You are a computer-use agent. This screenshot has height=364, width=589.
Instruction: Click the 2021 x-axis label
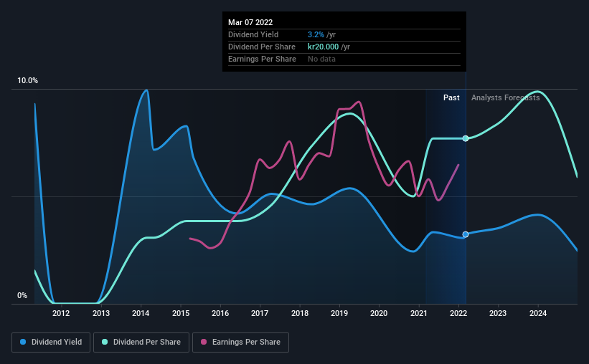pyautogui.click(x=418, y=313)
